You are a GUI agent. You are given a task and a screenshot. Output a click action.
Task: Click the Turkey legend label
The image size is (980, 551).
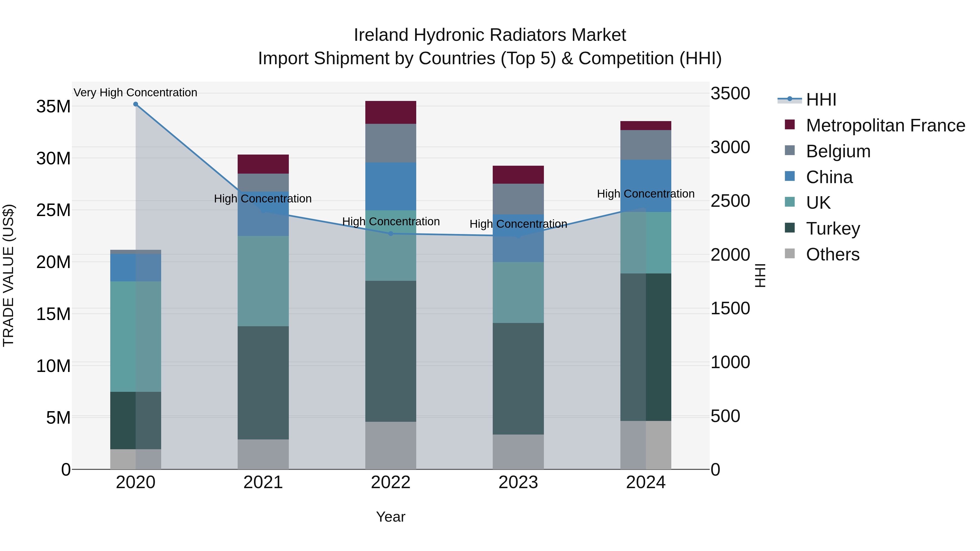tap(833, 229)
